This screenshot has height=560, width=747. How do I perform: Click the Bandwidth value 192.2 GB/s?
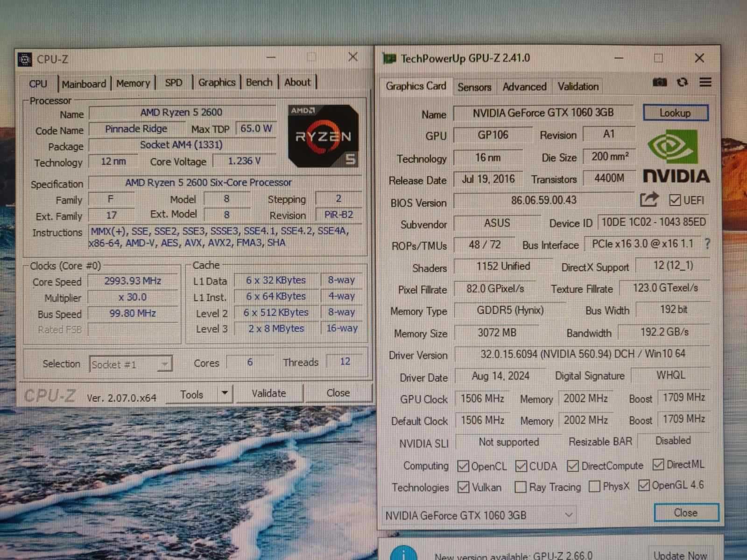(x=664, y=332)
